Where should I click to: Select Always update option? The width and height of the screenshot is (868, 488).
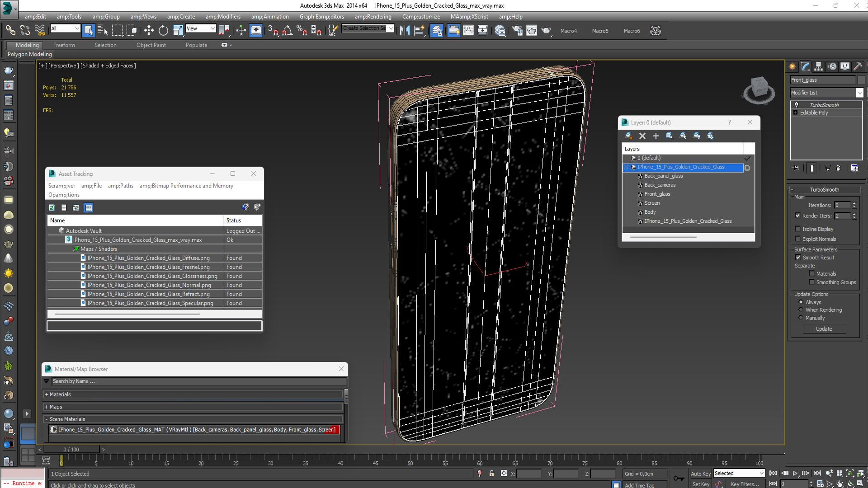(x=801, y=302)
